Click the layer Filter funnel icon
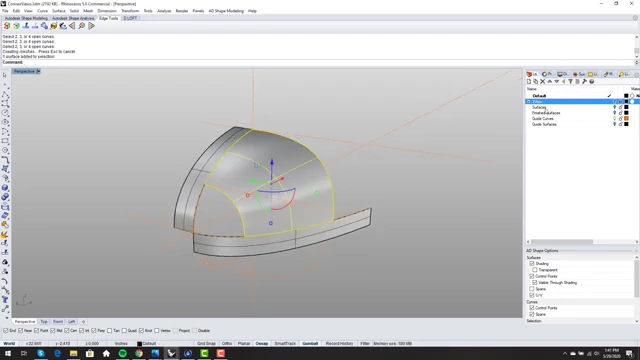The width and height of the screenshot is (640, 360). click(570, 82)
